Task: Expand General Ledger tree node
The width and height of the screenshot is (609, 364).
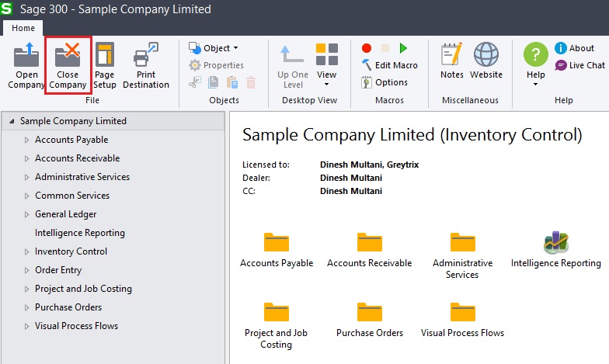Action: pyautogui.click(x=26, y=214)
